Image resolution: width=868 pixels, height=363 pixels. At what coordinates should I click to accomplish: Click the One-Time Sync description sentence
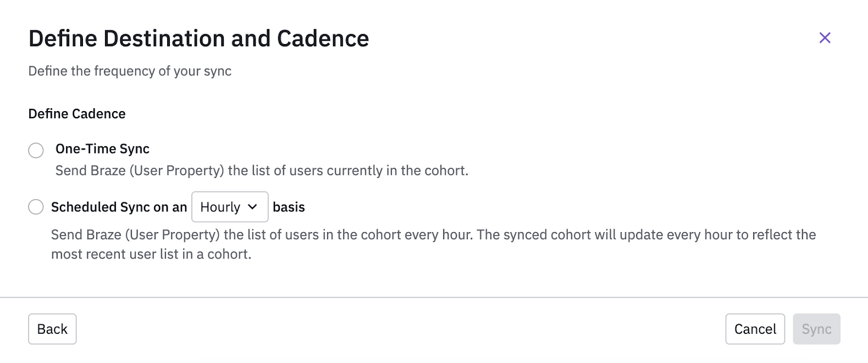(262, 170)
